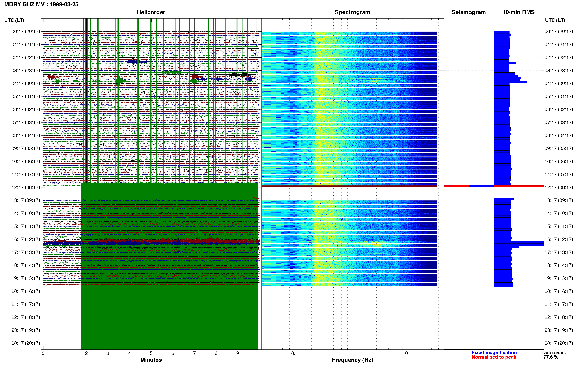Click the 'Seismogram' panel heading
Image resolution: width=588 pixels, height=368 pixels.
[x=468, y=12]
